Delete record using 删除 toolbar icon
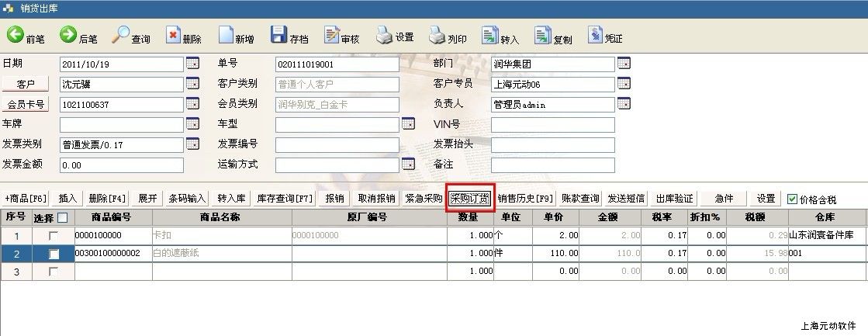 (x=173, y=36)
